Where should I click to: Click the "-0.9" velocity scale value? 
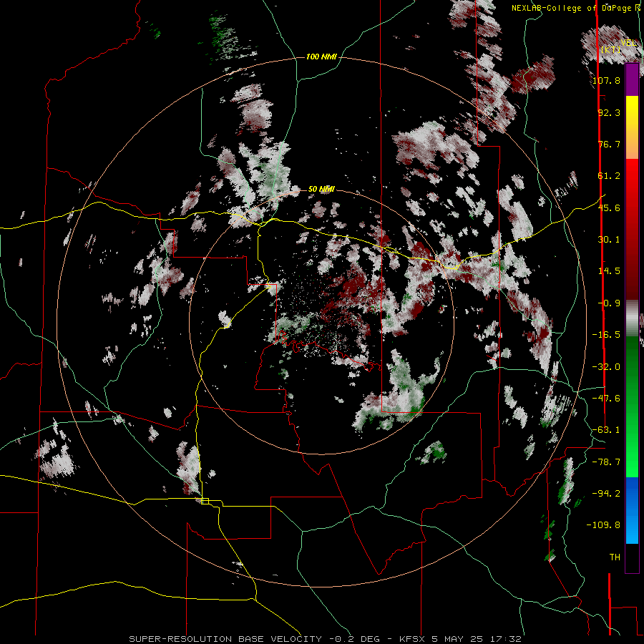(x=609, y=303)
